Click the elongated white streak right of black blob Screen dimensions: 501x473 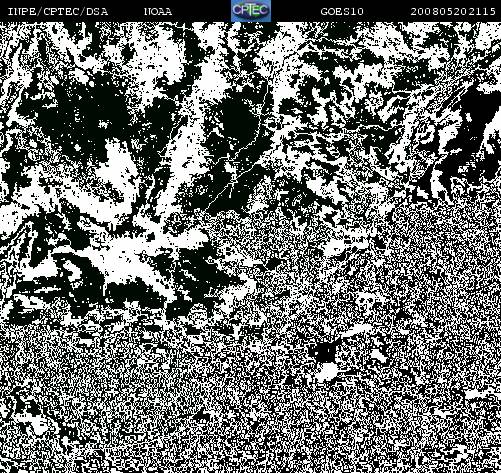(358, 331)
